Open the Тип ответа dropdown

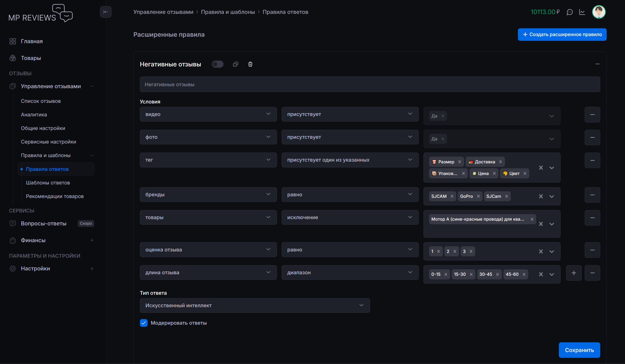click(x=255, y=305)
